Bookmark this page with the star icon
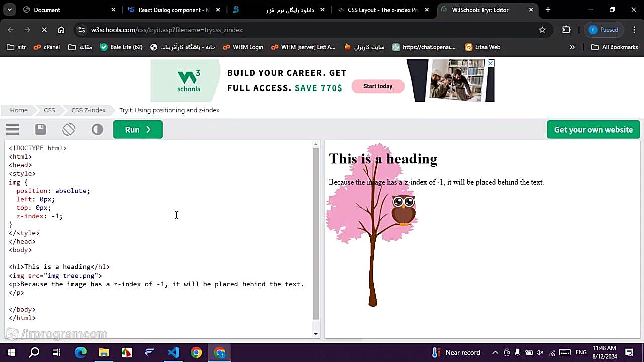 tap(542, 30)
